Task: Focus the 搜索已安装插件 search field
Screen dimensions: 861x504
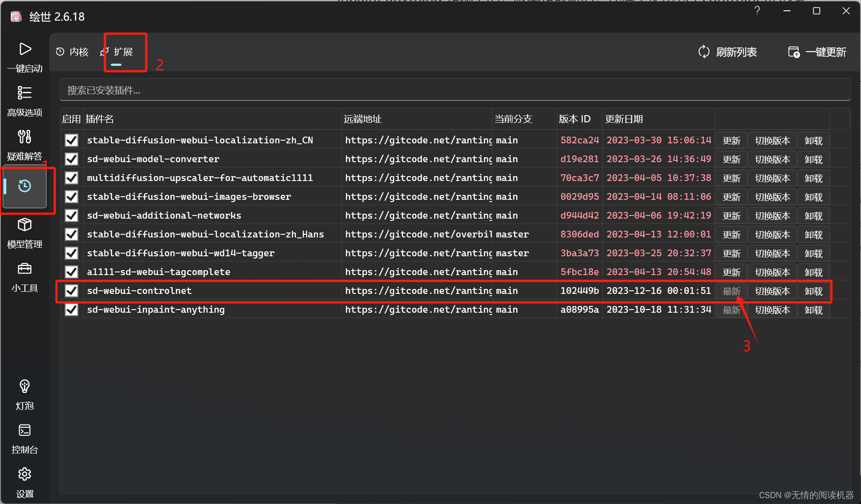Action: [x=455, y=90]
